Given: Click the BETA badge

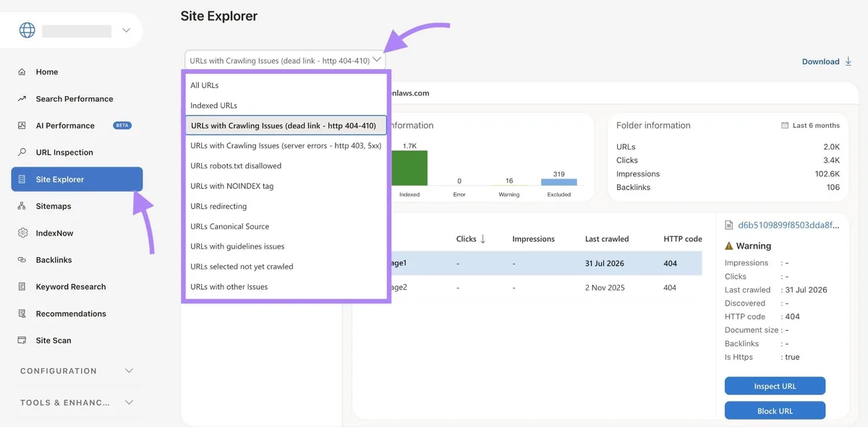Looking at the screenshot, I should [x=122, y=126].
